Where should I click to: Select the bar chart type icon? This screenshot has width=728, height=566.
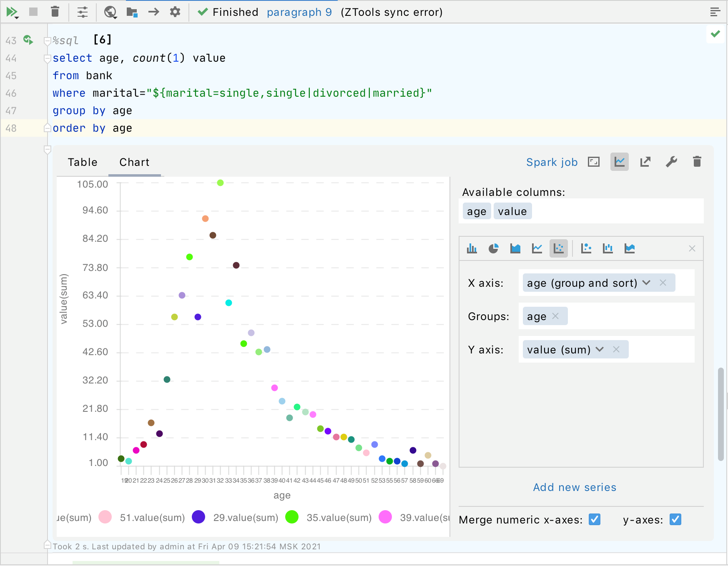click(472, 248)
